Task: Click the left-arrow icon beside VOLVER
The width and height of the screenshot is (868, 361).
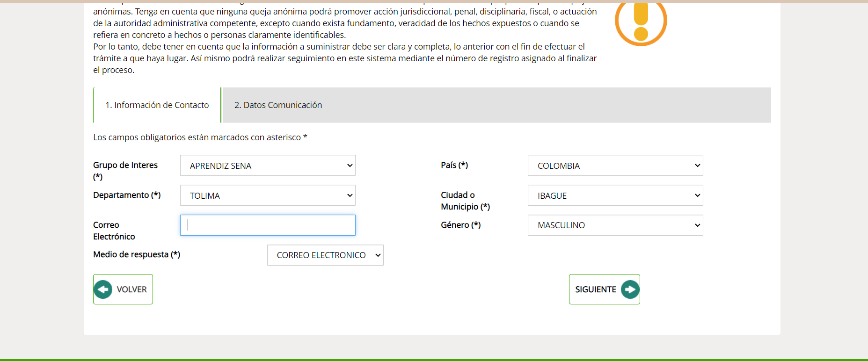Action: click(103, 289)
